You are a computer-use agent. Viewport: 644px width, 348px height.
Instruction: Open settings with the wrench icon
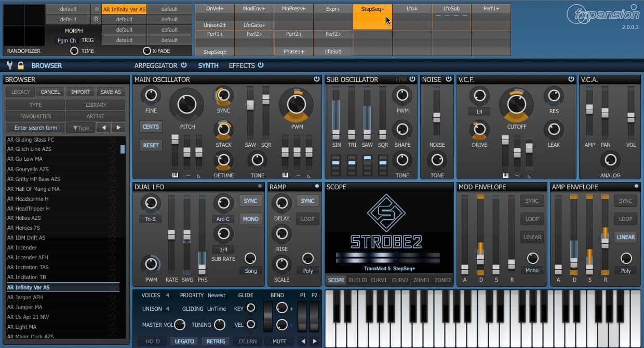click(9, 65)
